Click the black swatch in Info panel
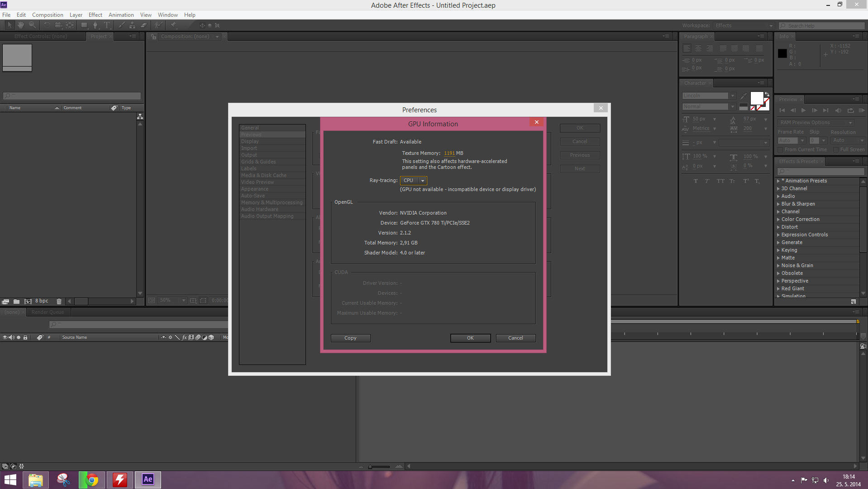The height and width of the screenshot is (489, 868). click(782, 53)
